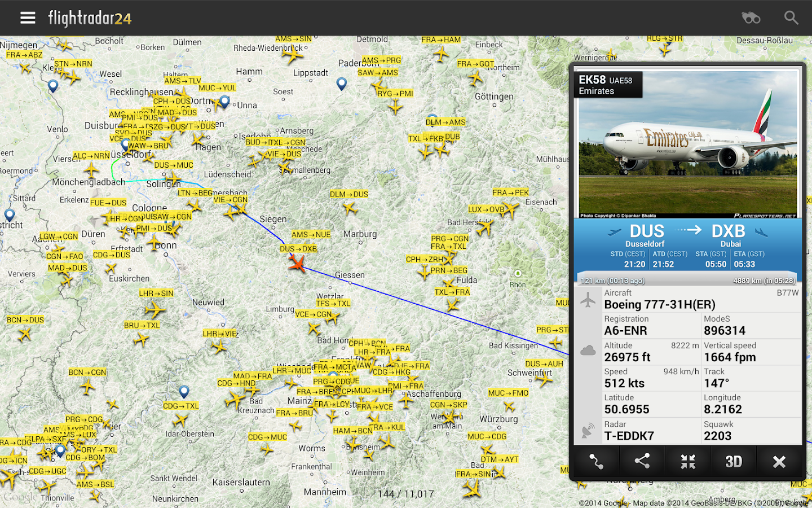Collapse flight panel with shrink-arrows icon
The image size is (812, 508).
[688, 462]
